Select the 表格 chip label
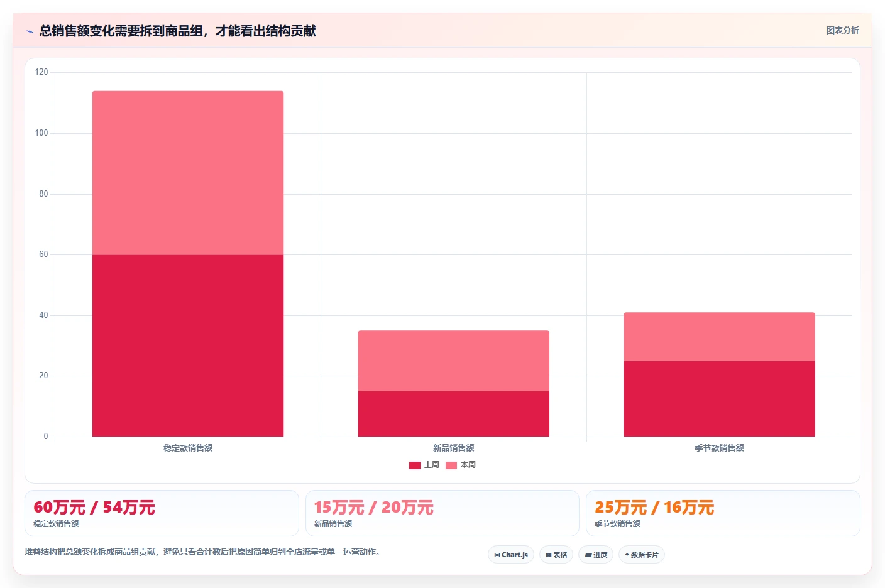The height and width of the screenshot is (588, 885). coord(560,555)
